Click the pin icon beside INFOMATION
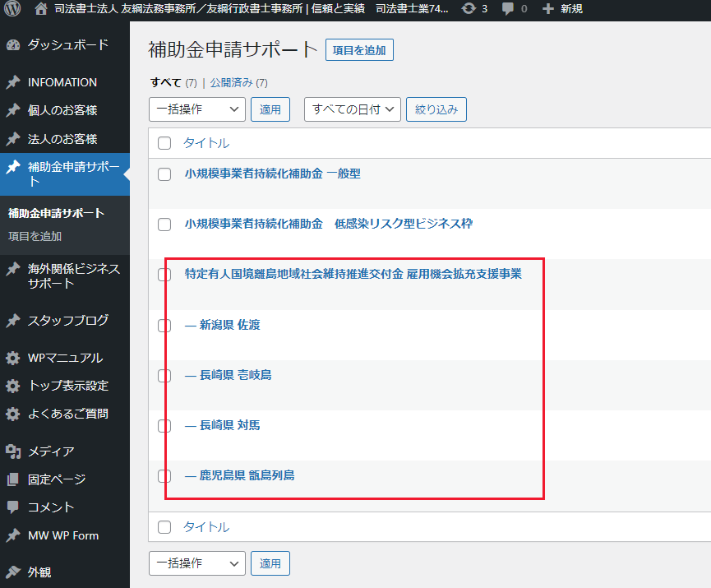Image resolution: width=711 pixels, height=588 pixels. click(x=13, y=82)
